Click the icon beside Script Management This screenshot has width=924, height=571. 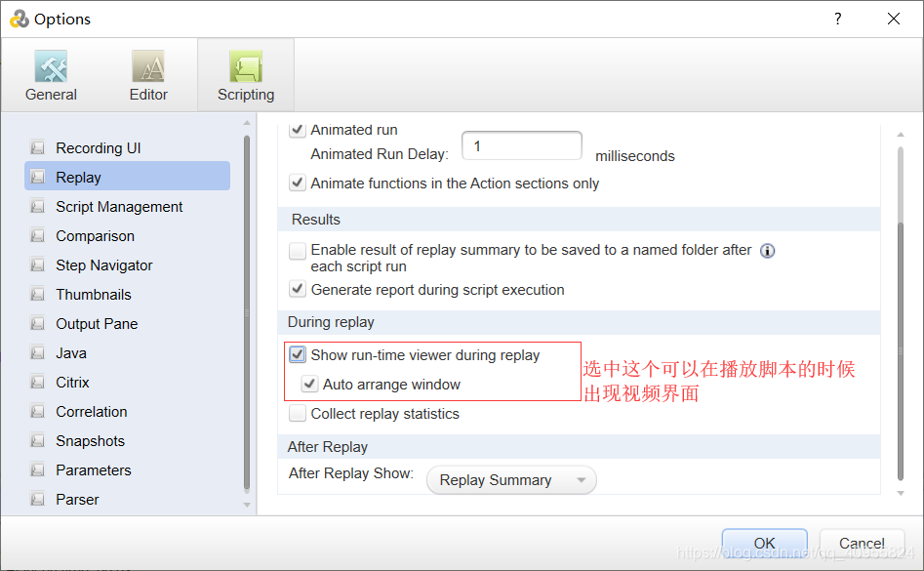click(x=38, y=206)
